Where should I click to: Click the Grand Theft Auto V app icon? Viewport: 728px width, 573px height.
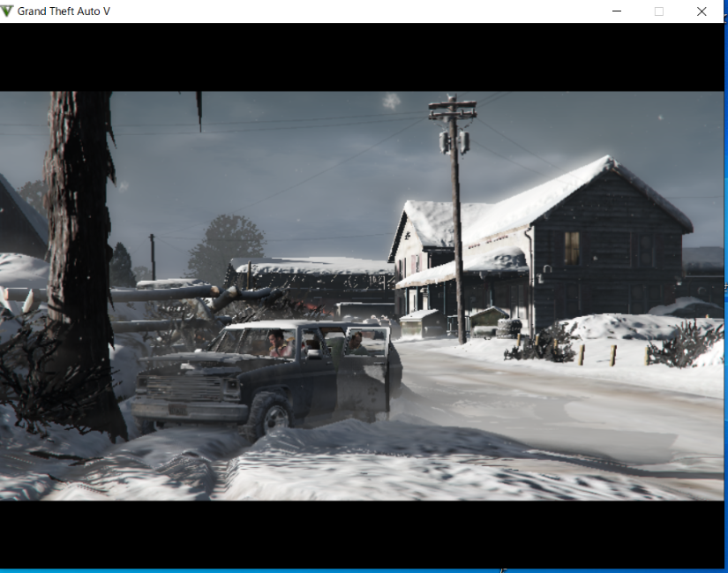click(6, 11)
